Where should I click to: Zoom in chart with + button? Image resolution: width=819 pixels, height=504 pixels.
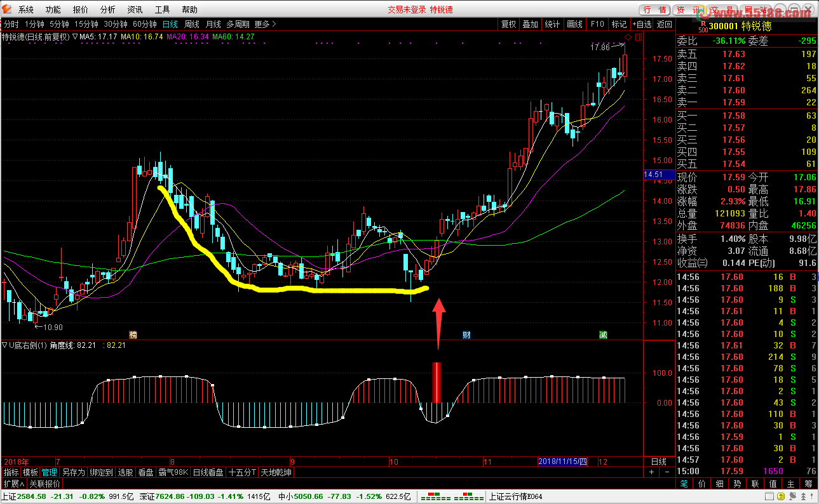tap(651, 472)
